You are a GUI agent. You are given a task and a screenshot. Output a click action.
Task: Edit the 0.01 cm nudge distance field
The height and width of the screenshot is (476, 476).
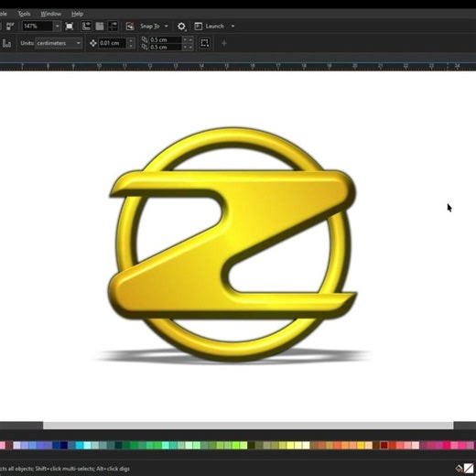click(x=113, y=43)
